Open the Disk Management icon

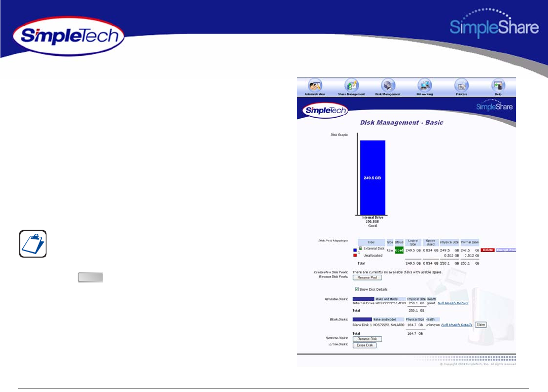click(x=388, y=86)
